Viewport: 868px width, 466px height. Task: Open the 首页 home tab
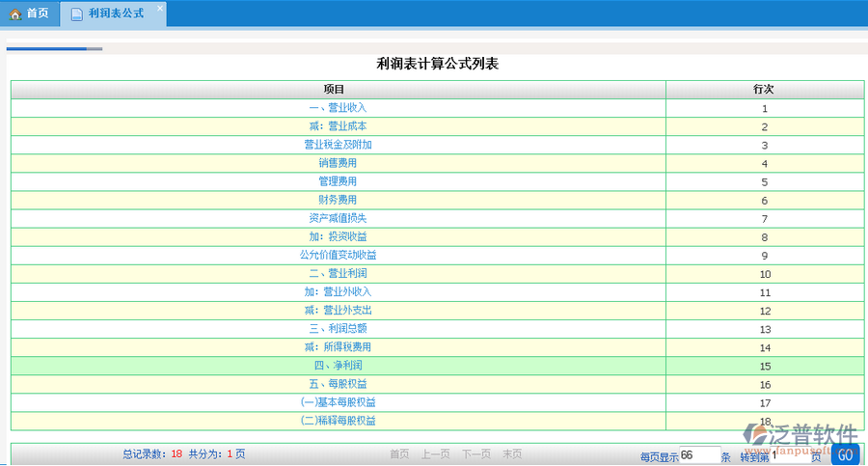(x=30, y=14)
